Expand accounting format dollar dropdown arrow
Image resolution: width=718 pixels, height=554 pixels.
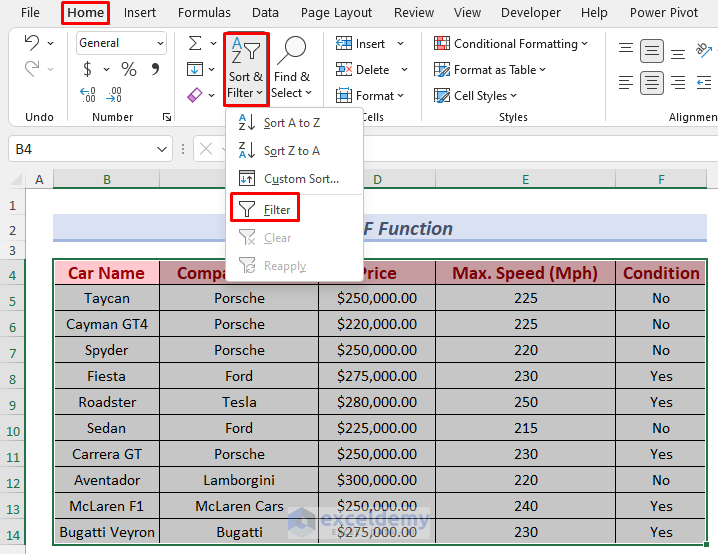pyautogui.click(x=106, y=70)
